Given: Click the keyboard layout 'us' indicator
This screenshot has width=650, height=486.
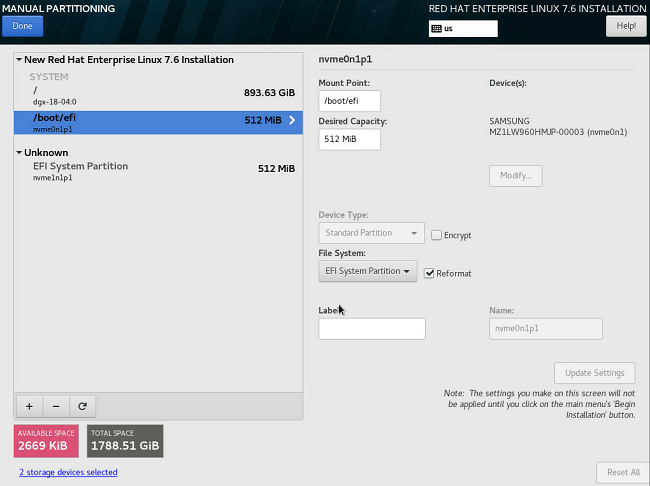Looking at the screenshot, I should 463,29.
